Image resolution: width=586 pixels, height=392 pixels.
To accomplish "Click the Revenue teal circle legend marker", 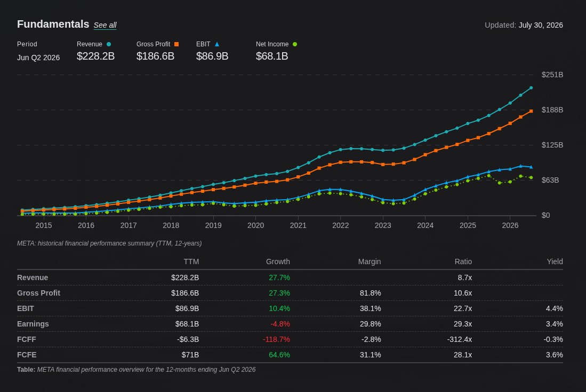I will tap(109, 44).
